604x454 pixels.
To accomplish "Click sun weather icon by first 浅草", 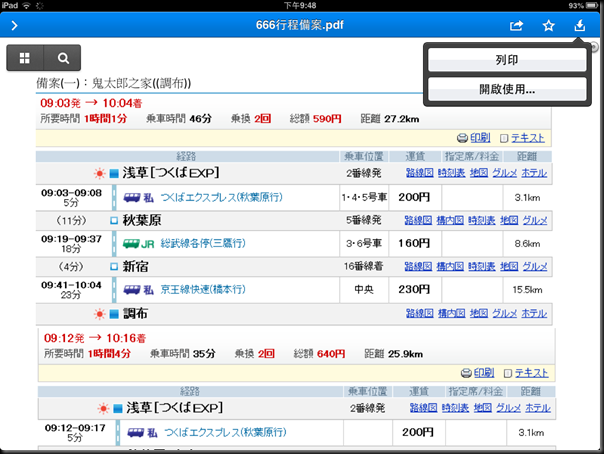I will (99, 174).
